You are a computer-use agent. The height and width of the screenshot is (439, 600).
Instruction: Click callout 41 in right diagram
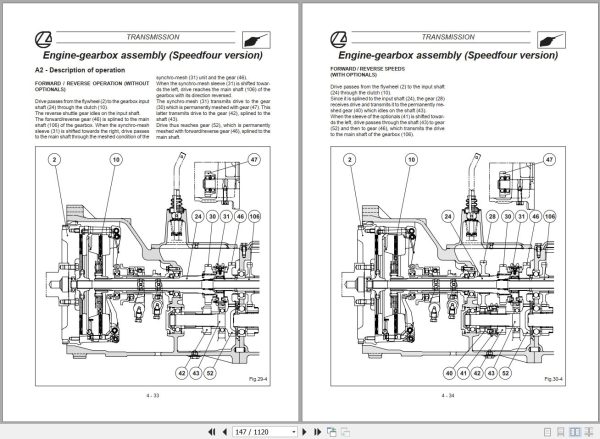point(463,373)
